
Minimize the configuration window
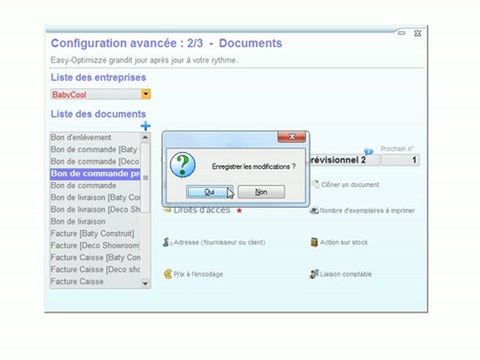tap(401, 33)
